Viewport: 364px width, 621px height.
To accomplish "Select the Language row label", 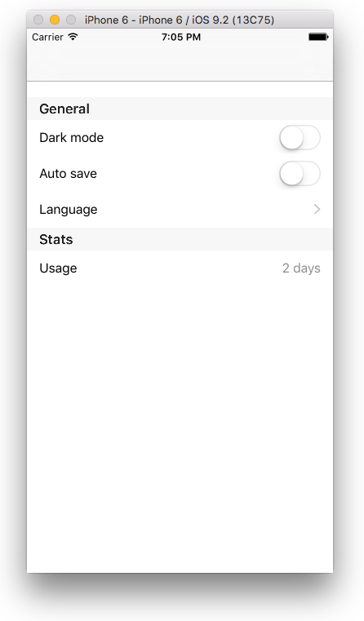I will pyautogui.click(x=68, y=210).
